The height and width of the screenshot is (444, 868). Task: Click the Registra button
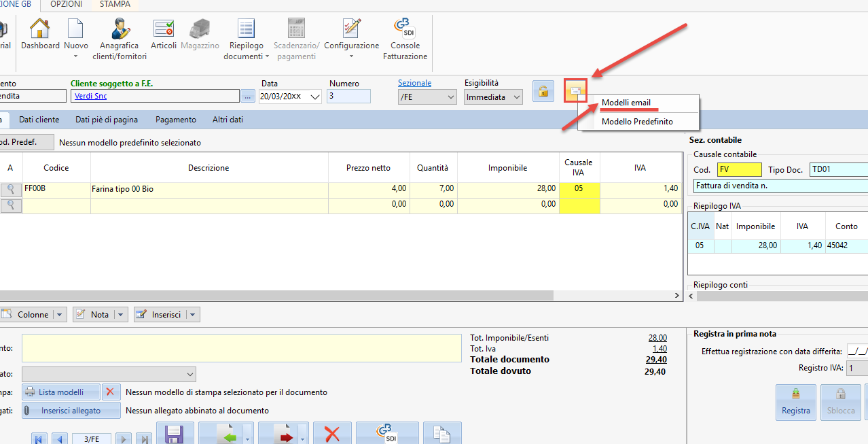coord(796,403)
